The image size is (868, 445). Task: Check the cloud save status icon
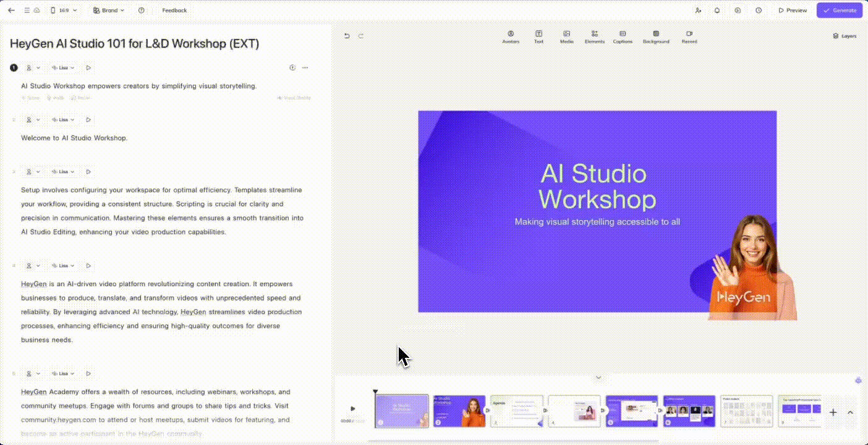[36, 11]
